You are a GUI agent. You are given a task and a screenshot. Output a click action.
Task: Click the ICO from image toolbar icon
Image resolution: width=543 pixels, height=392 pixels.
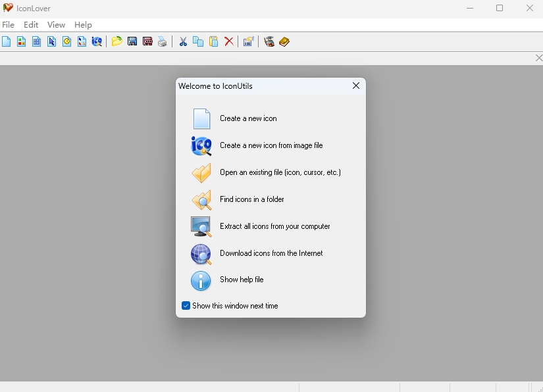(x=97, y=41)
